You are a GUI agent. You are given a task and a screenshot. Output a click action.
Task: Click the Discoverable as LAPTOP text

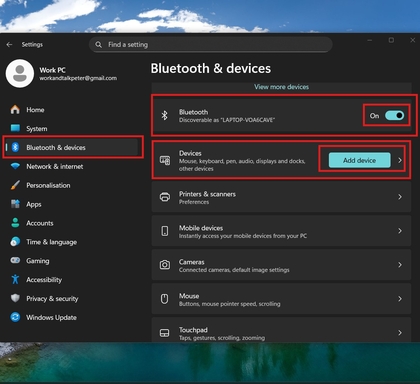[227, 120]
